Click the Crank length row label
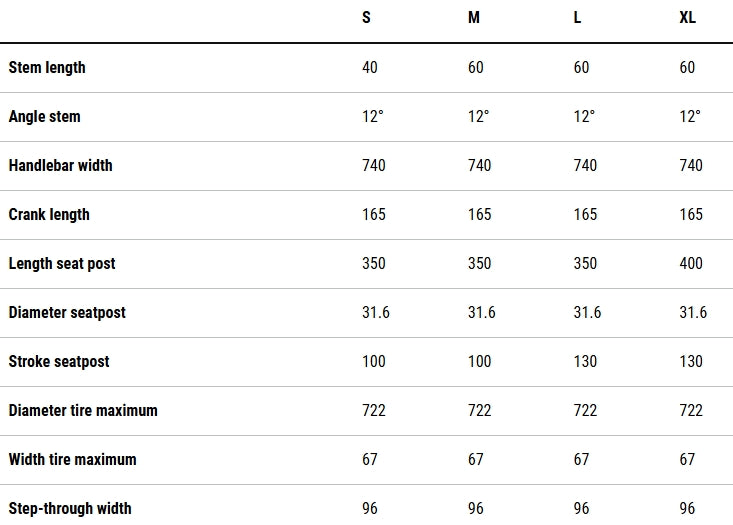 pyautogui.click(x=49, y=215)
